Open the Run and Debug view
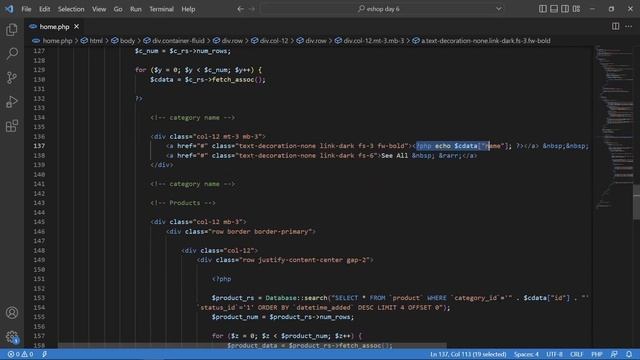The width and height of the screenshot is (640, 360). pos(12,102)
